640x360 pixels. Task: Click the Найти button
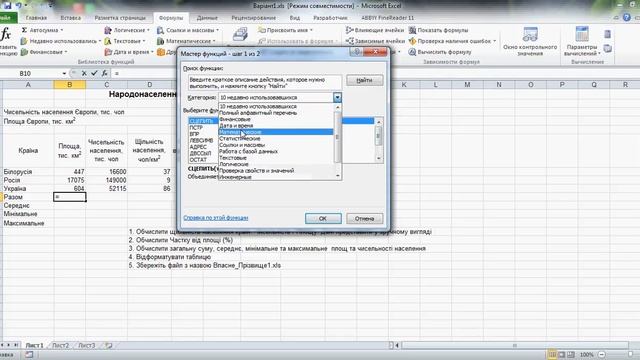(x=364, y=80)
